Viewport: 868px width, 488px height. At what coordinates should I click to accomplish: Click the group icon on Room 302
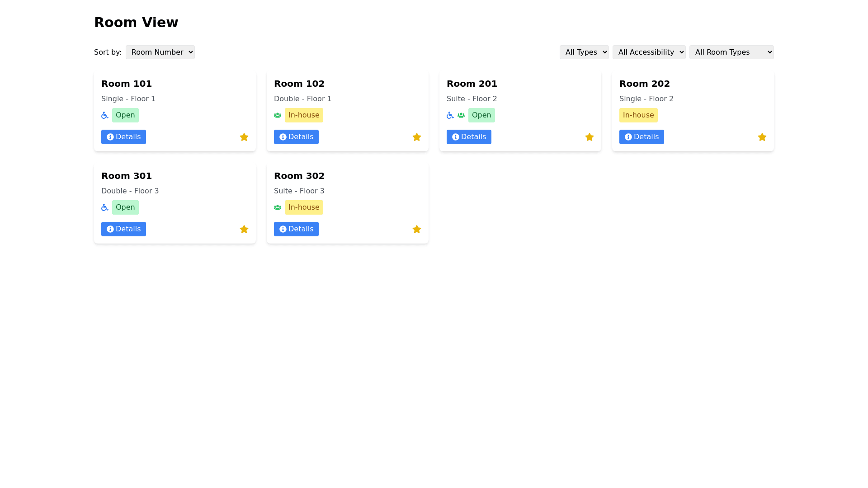278,207
